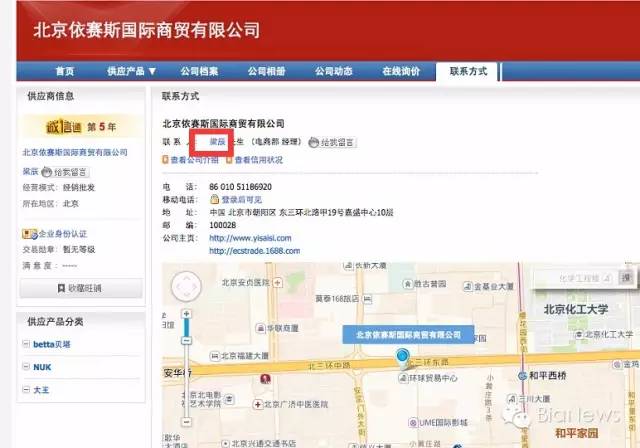Screen dimensions: 640x448
Task: Click 胜古茗园 icon on map
Action: [408, 284]
